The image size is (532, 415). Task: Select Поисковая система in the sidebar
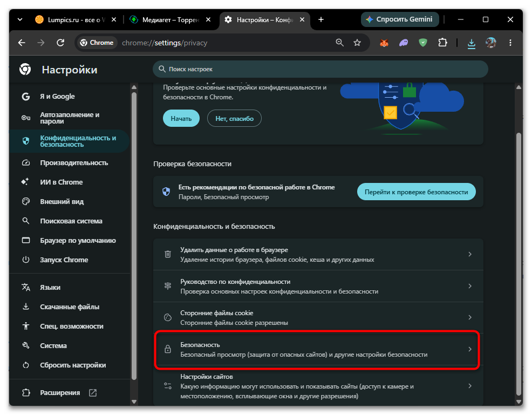coord(70,221)
